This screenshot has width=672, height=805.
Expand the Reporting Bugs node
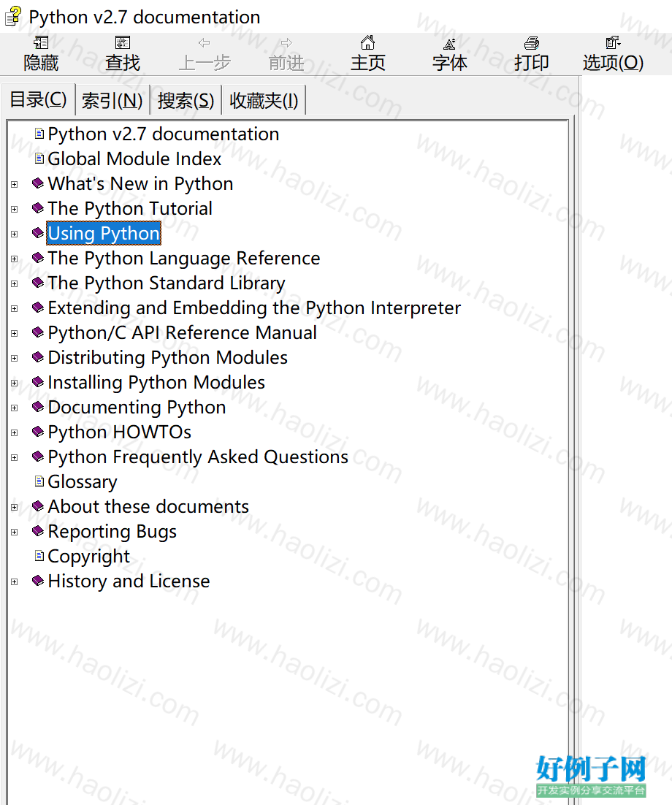pos(15,532)
